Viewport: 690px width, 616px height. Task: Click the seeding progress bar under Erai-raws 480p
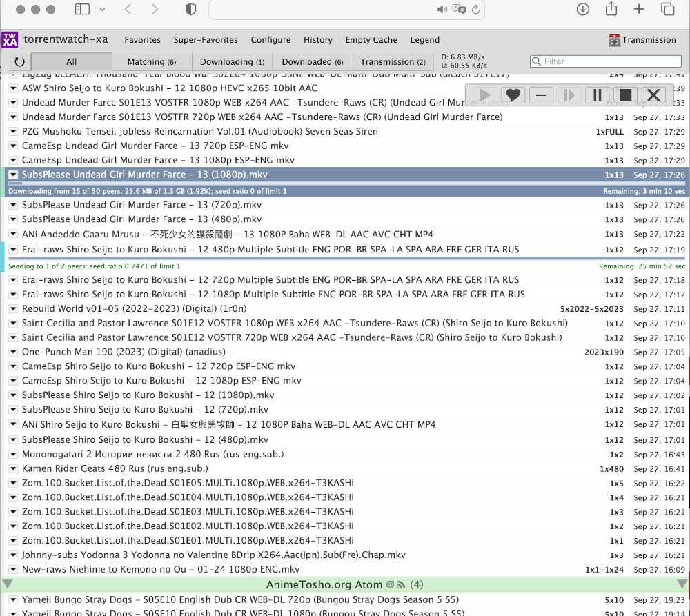point(347,258)
